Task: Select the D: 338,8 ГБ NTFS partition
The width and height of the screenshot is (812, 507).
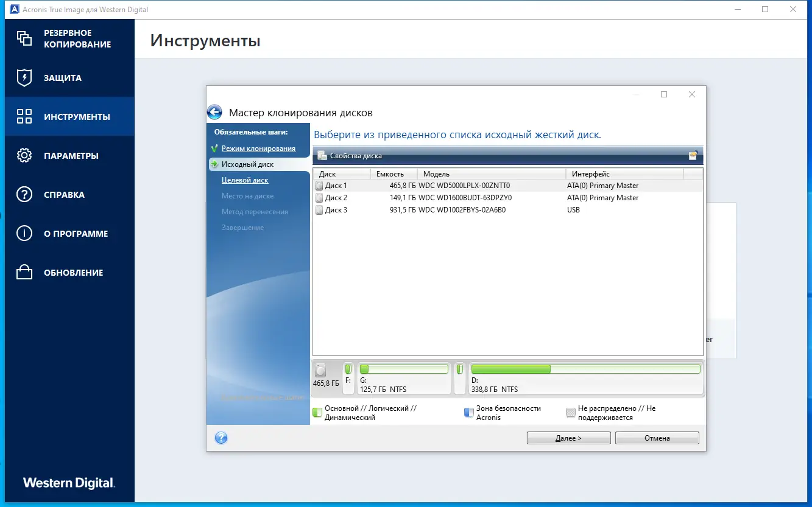Action: (x=585, y=378)
